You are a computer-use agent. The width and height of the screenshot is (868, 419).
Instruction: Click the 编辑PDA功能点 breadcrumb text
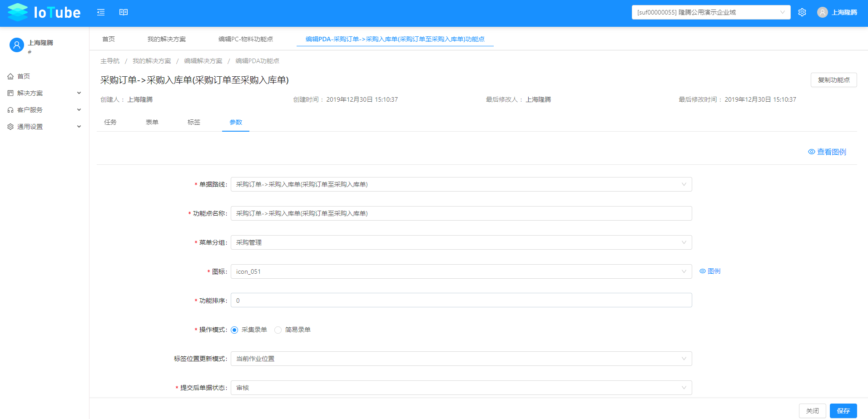[257, 61]
